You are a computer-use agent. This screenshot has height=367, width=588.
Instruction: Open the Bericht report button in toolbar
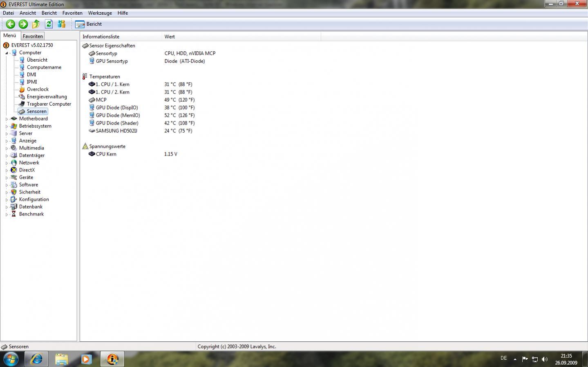click(89, 24)
